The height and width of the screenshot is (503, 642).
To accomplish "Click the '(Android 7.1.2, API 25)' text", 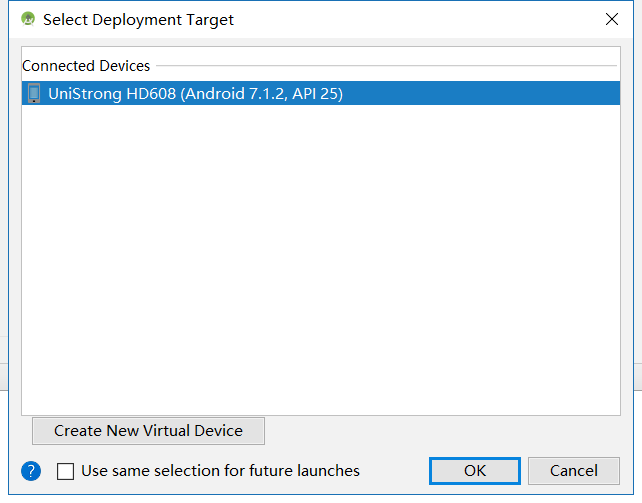I will pos(262,94).
